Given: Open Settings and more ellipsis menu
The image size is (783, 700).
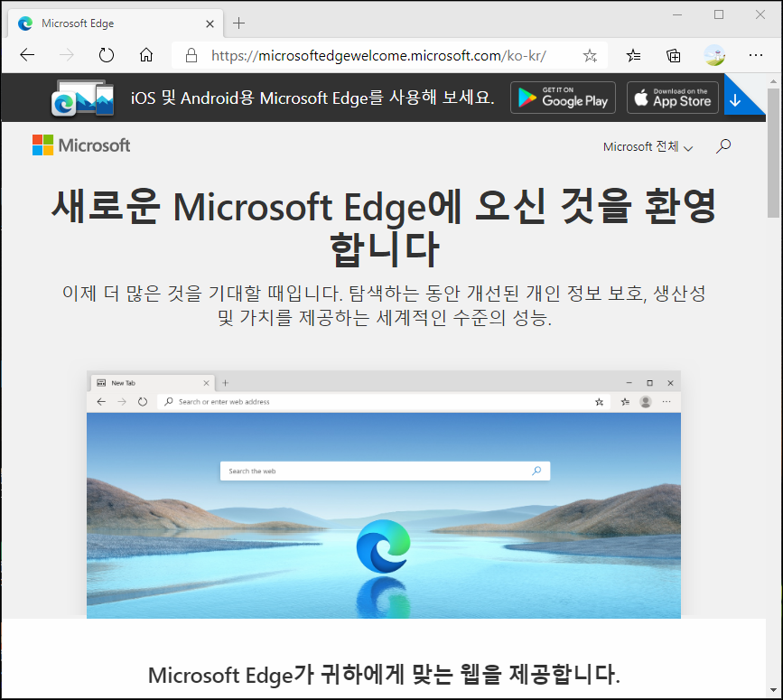Looking at the screenshot, I should (756, 55).
